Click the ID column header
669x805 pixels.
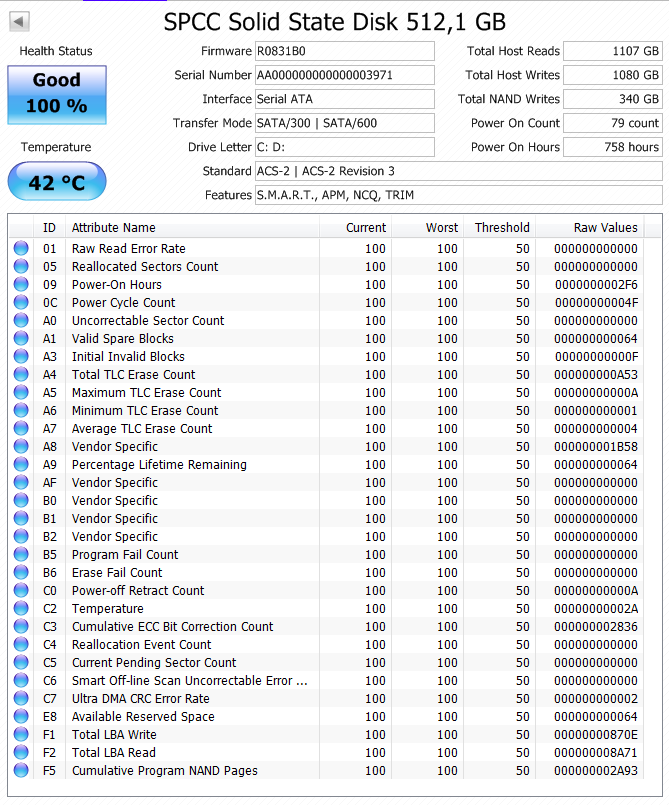(49, 227)
